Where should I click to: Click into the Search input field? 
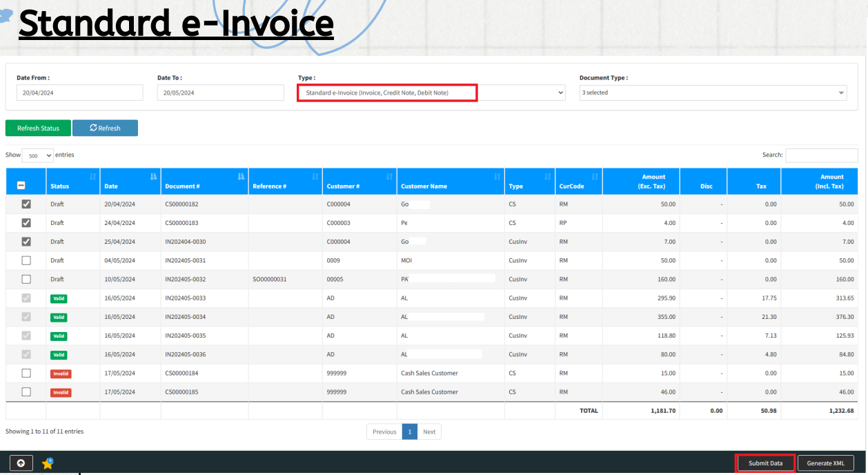coord(820,155)
